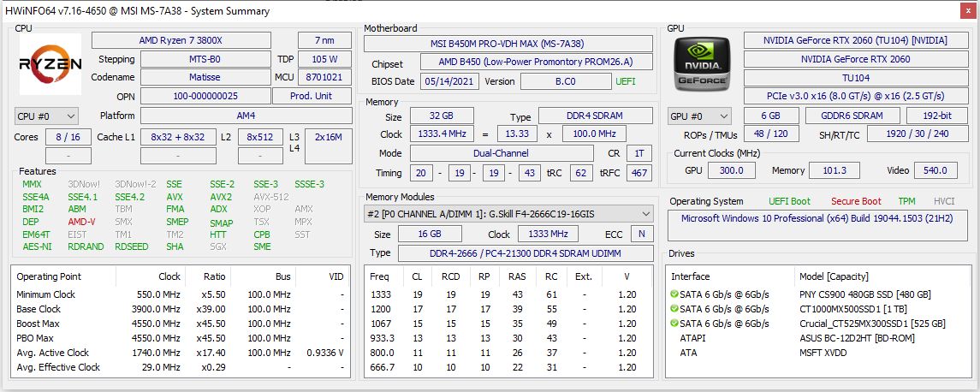The height and width of the screenshot is (392, 980).
Task: Click the green UEFI label near BIOS version
Action: [626, 81]
